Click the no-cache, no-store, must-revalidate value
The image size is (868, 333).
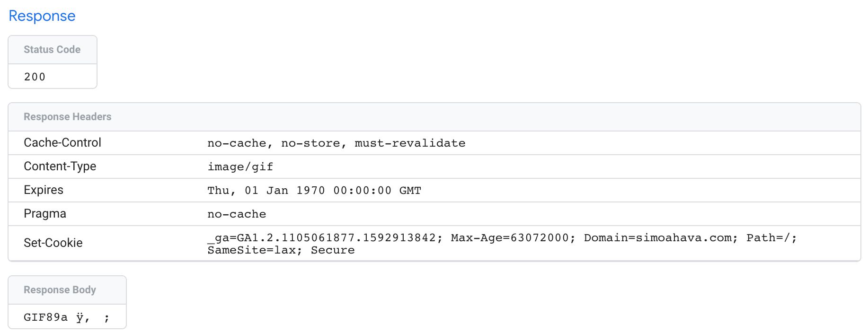click(337, 143)
